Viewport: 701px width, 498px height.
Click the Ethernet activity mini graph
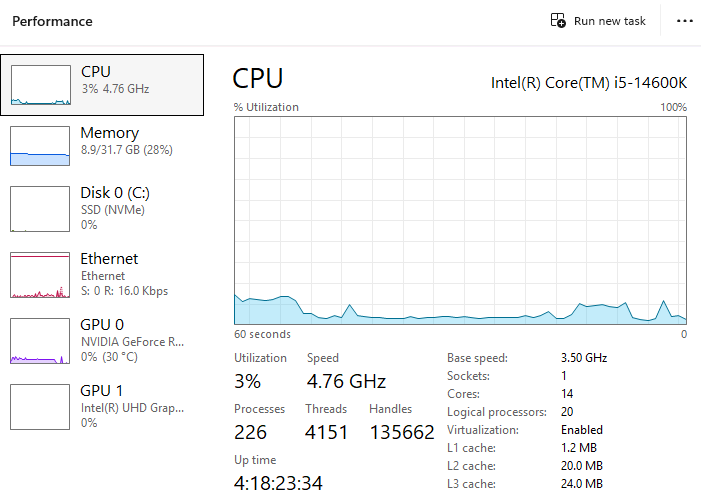pos(40,274)
